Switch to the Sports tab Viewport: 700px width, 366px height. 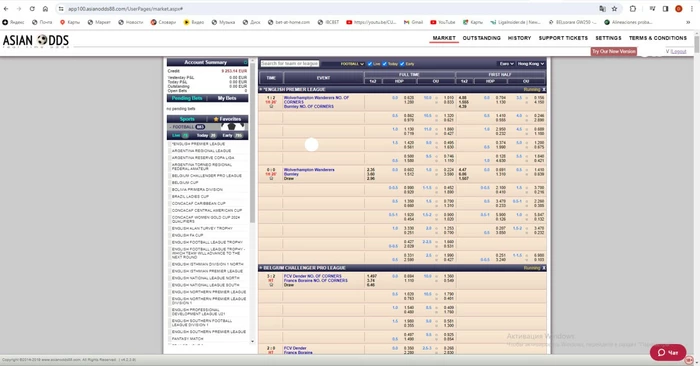[187, 119]
